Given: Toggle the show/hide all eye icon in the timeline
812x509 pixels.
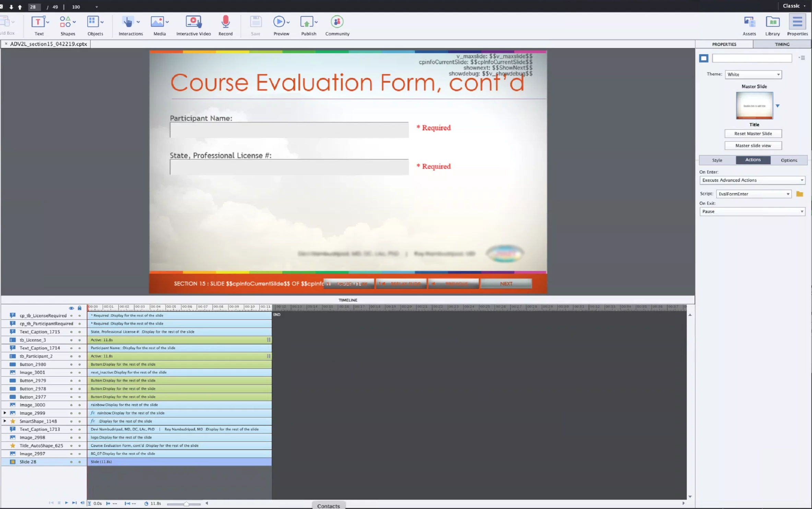Looking at the screenshot, I should coord(71,308).
